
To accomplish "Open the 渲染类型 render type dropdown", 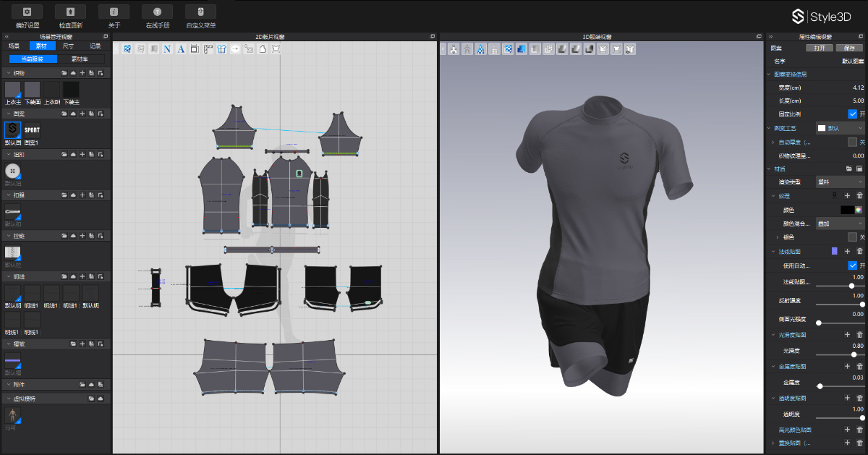I will [839, 182].
